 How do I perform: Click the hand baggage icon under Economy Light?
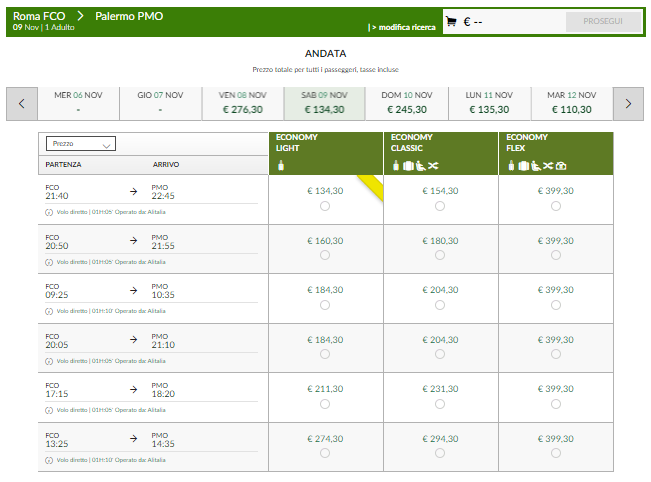click(x=281, y=165)
